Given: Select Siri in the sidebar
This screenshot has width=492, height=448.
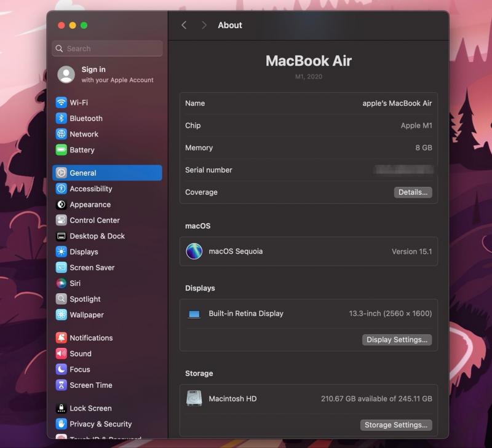Looking at the screenshot, I should coord(107,283).
